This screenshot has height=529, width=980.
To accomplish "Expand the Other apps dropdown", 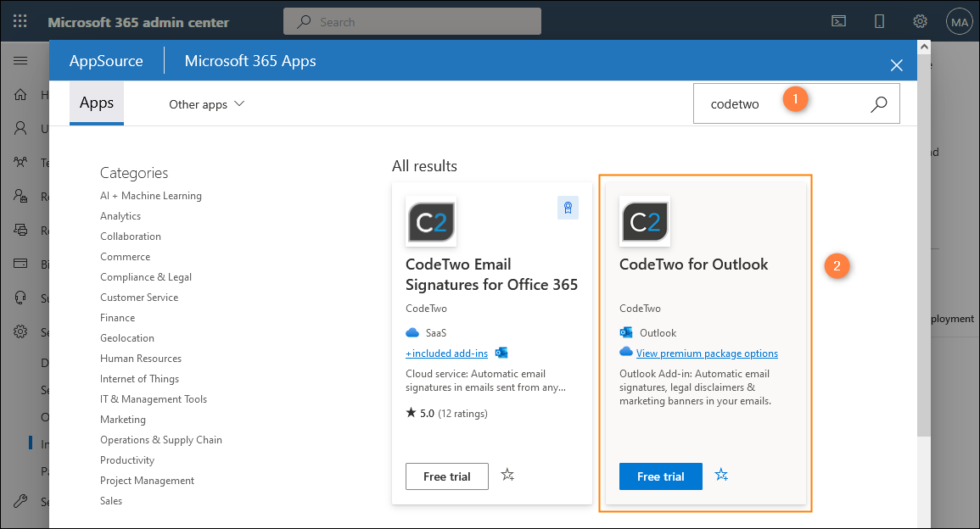I will 206,104.
